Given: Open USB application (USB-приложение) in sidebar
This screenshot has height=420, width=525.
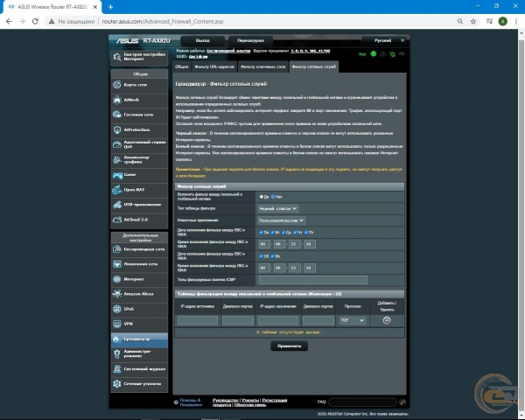Looking at the screenshot, I should (139, 204).
